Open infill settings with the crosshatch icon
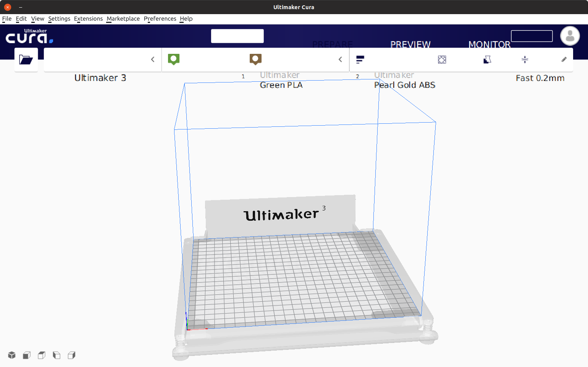This screenshot has width=588, height=367. tap(442, 59)
